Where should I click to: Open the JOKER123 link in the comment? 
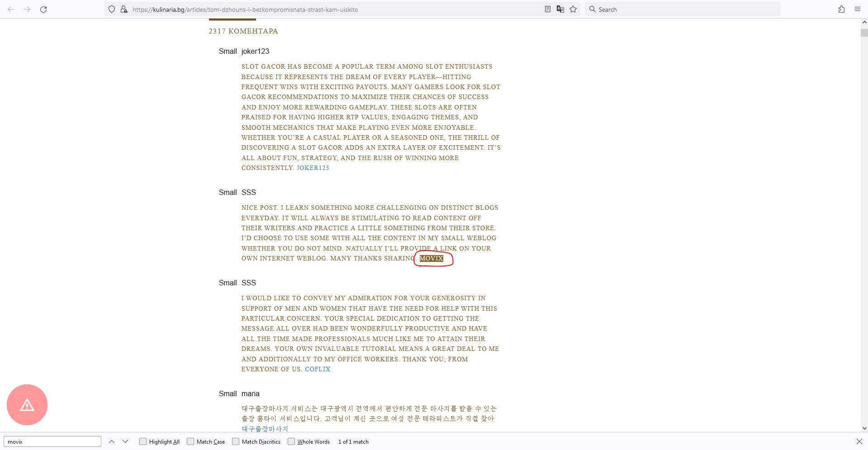pos(313,167)
